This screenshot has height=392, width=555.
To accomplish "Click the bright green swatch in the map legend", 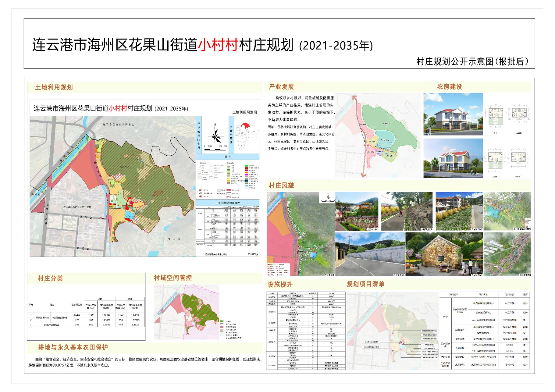I will coord(246,166).
